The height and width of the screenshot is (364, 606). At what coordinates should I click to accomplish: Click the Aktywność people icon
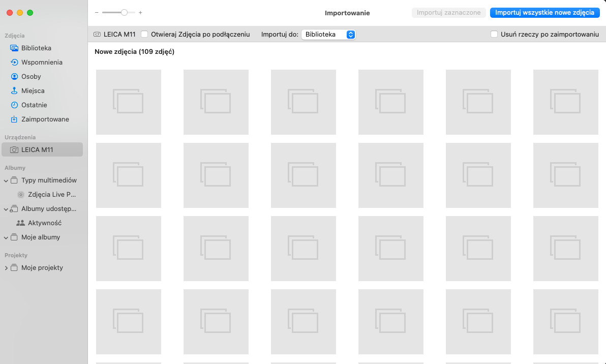pos(21,223)
